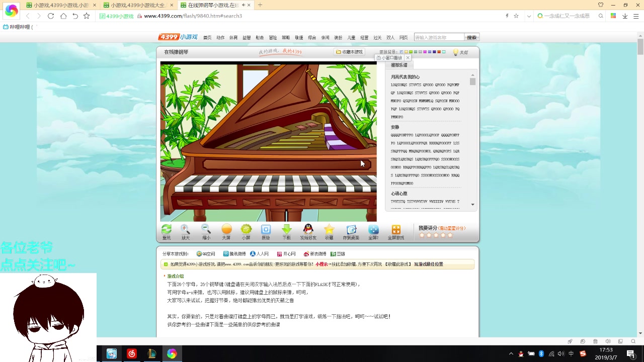
Task: Open the 体育 category in nav
Action: click(x=233, y=38)
